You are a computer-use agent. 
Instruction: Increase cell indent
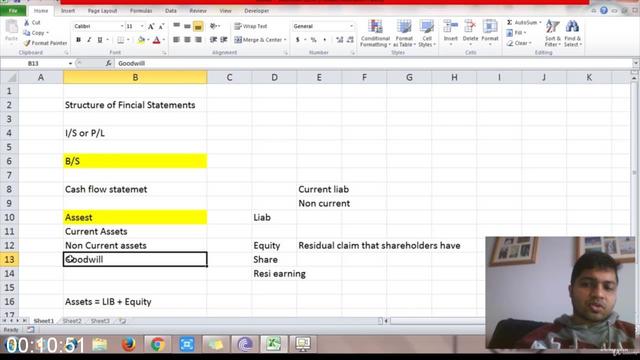point(224,40)
